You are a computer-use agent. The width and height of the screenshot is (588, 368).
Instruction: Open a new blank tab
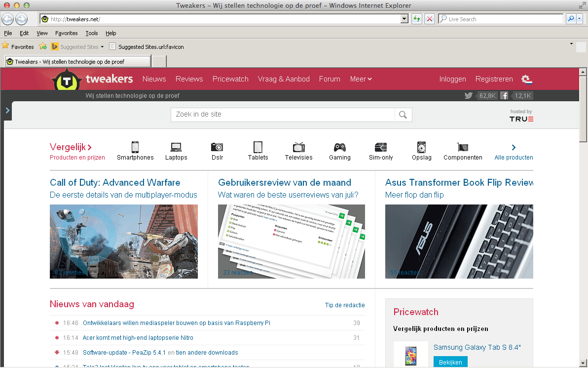coord(159,61)
